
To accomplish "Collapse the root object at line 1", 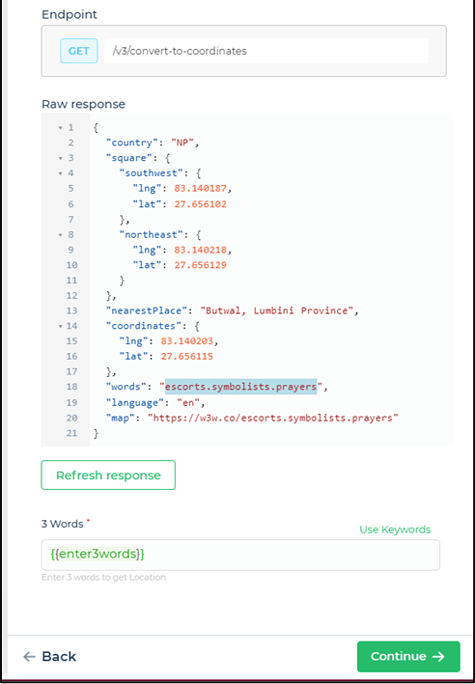I will (x=60, y=128).
